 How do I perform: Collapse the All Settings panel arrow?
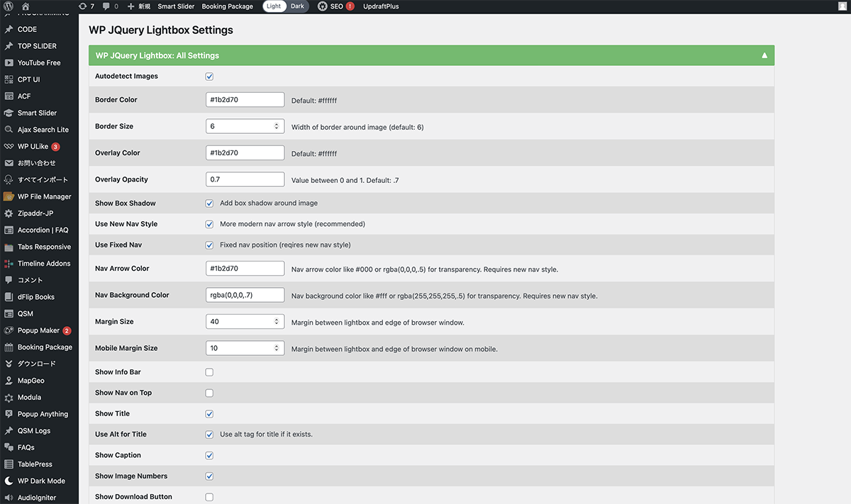(x=764, y=55)
